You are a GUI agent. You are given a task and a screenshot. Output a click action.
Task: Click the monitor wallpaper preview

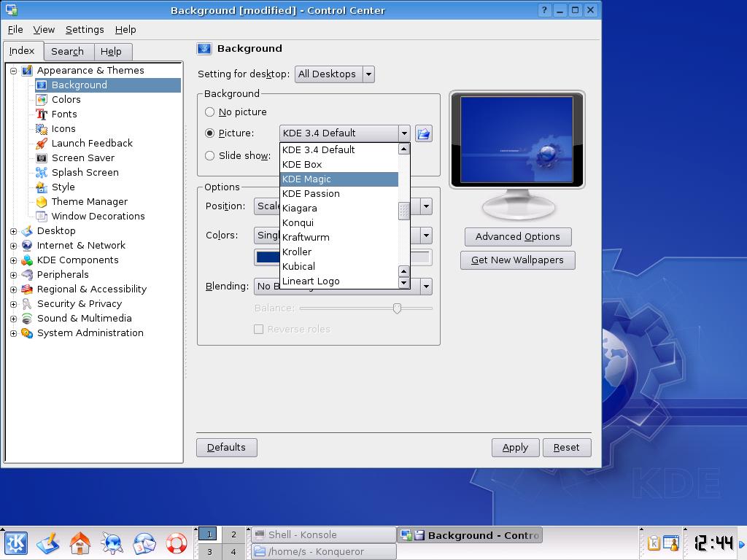[517, 139]
